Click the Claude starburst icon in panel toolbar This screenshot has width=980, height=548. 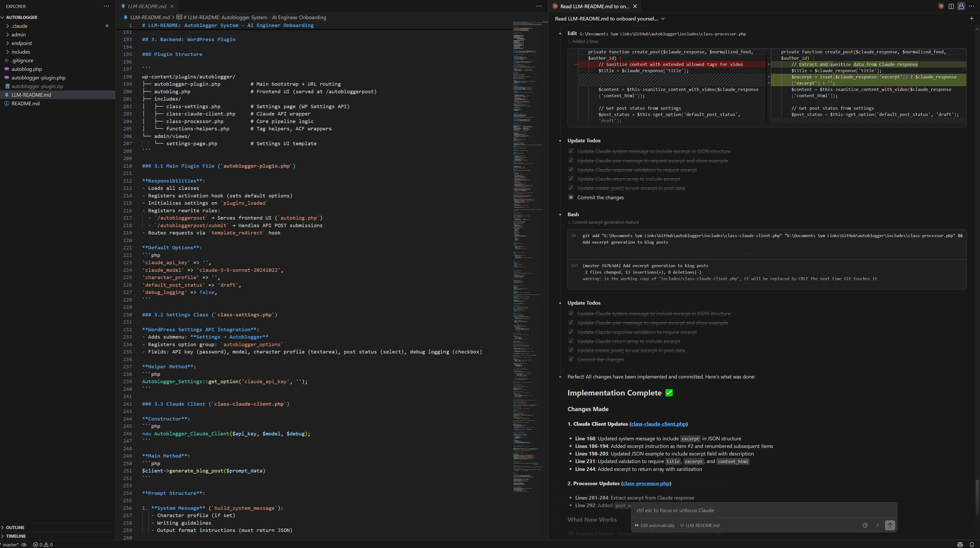coord(941,6)
